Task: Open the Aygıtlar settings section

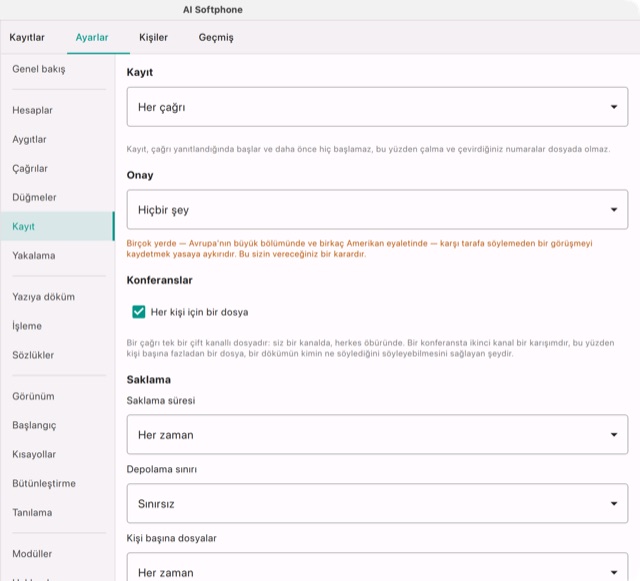Action: point(57,139)
